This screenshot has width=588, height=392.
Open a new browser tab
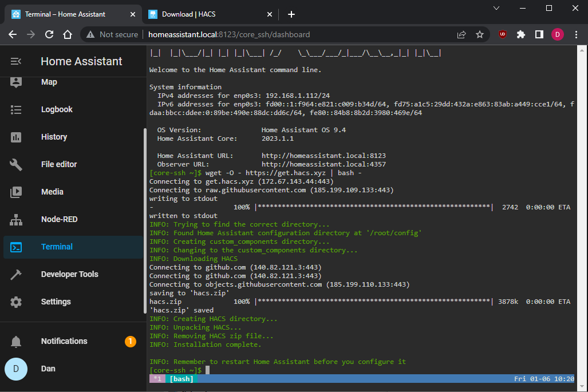[291, 14]
